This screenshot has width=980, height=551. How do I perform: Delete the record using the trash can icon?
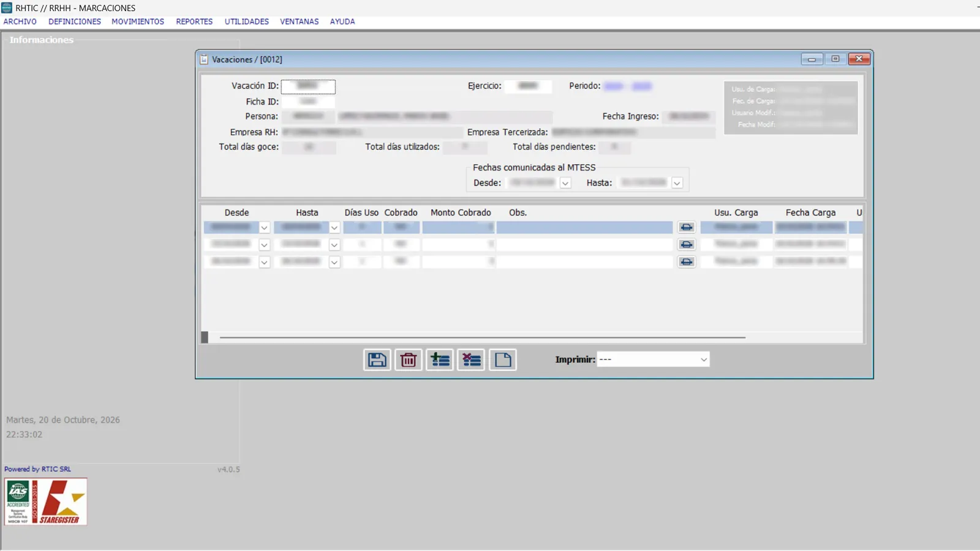tap(409, 360)
